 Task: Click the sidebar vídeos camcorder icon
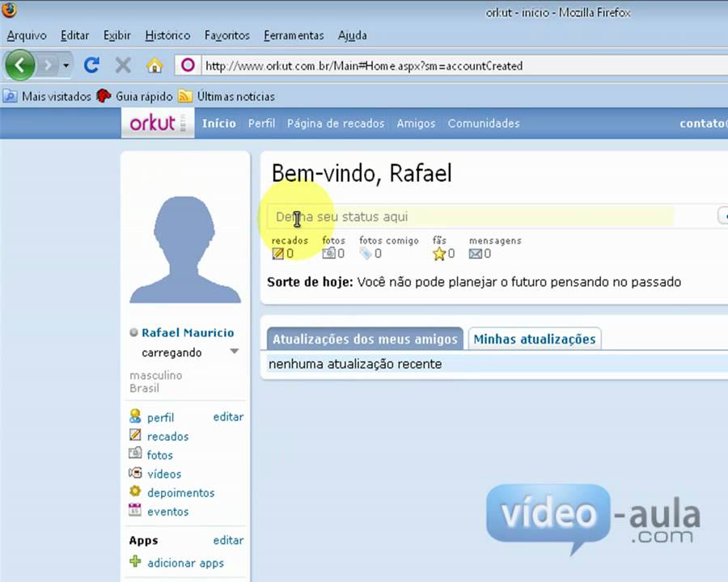pyautogui.click(x=135, y=473)
